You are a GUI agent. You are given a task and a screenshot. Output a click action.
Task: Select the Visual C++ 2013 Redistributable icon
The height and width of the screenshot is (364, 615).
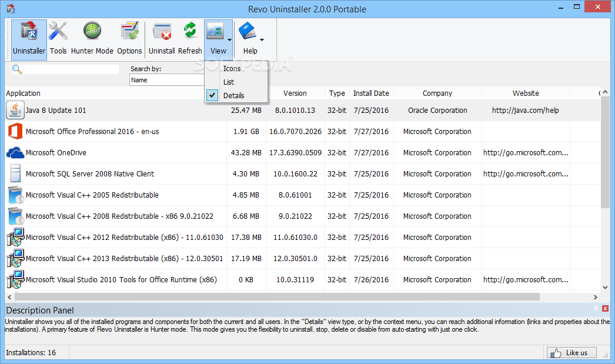pos(15,259)
